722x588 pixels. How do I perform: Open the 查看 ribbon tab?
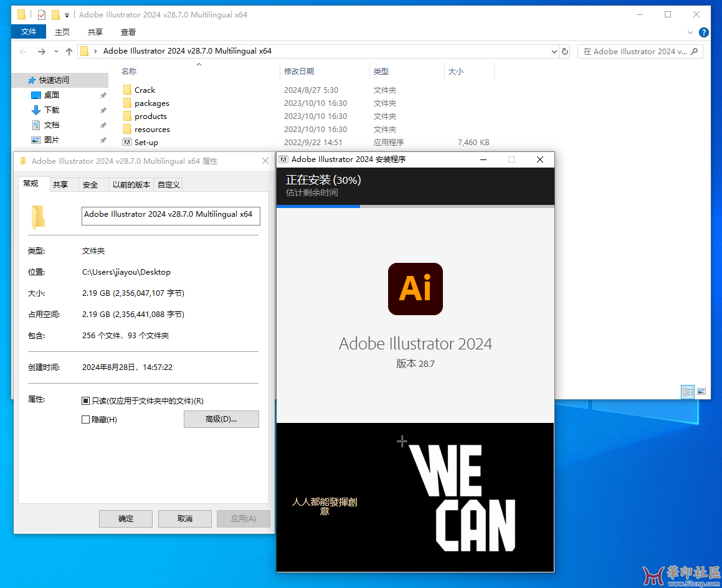coord(128,32)
